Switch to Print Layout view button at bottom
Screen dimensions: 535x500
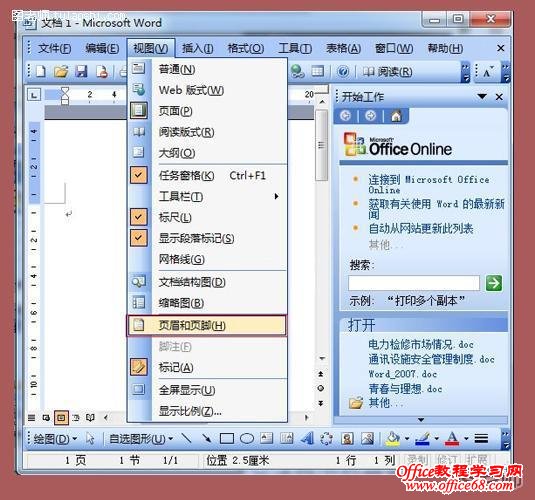pyautogui.click(x=61, y=417)
